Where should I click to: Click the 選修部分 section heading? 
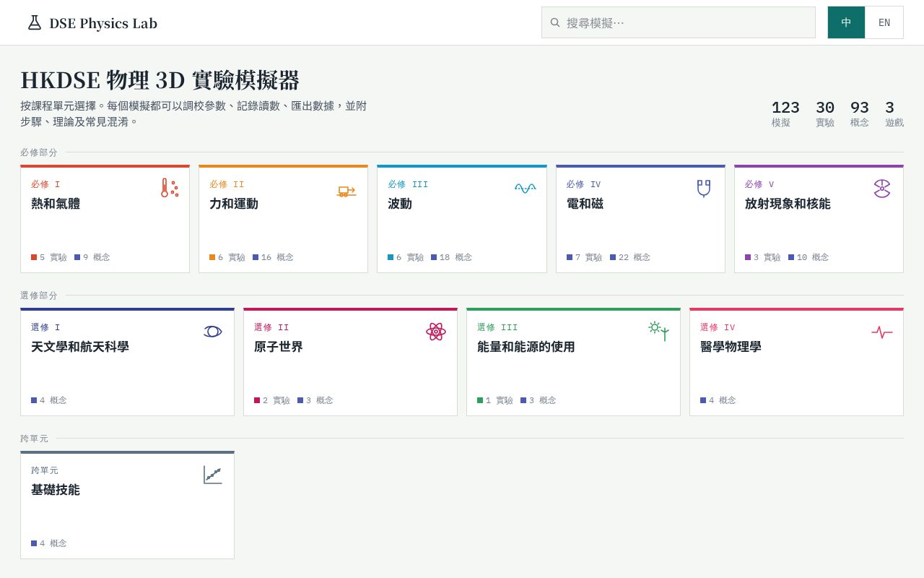pyautogui.click(x=39, y=296)
